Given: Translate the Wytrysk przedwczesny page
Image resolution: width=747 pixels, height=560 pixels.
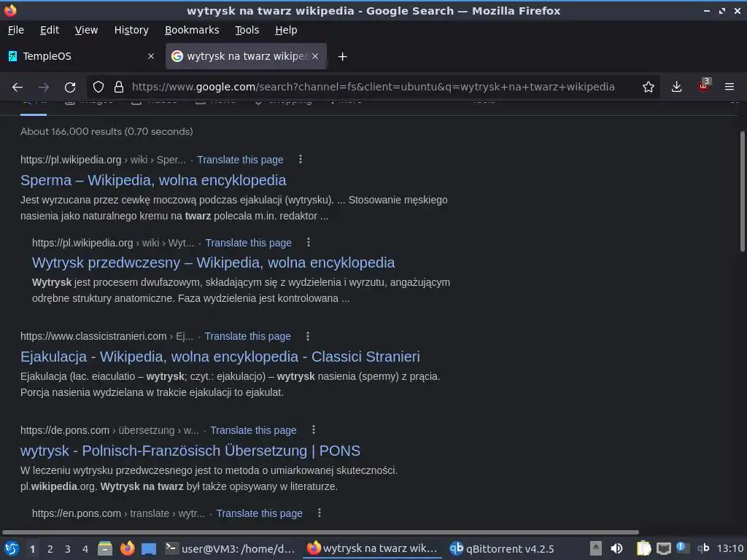Looking at the screenshot, I should tap(248, 243).
